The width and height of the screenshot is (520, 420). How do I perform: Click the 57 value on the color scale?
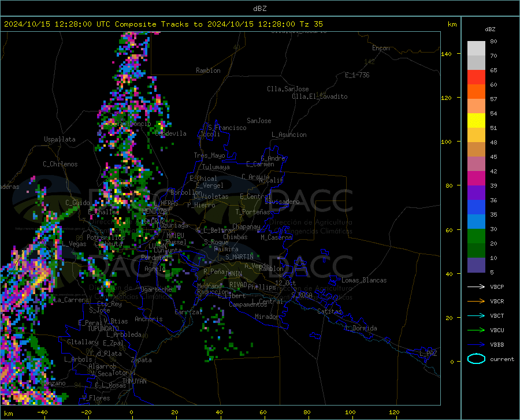pyautogui.click(x=493, y=99)
